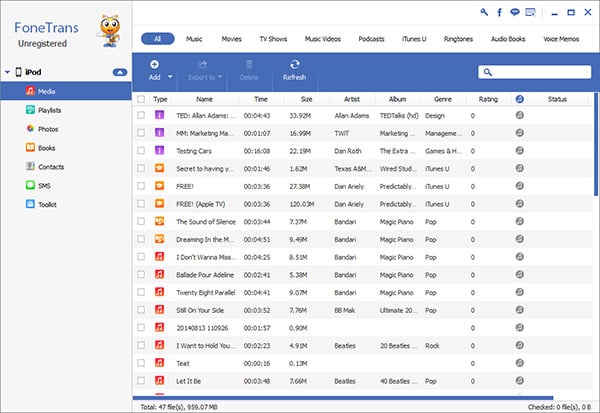Sort by the Artist column header

352,99
